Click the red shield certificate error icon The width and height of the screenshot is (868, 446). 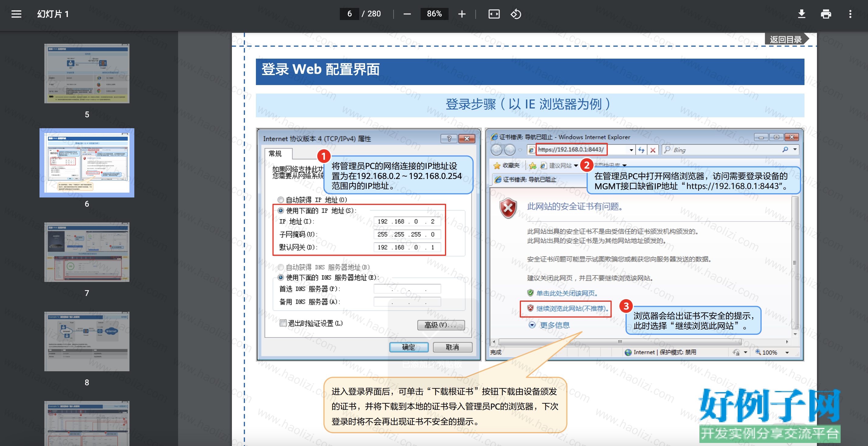pyautogui.click(x=508, y=208)
